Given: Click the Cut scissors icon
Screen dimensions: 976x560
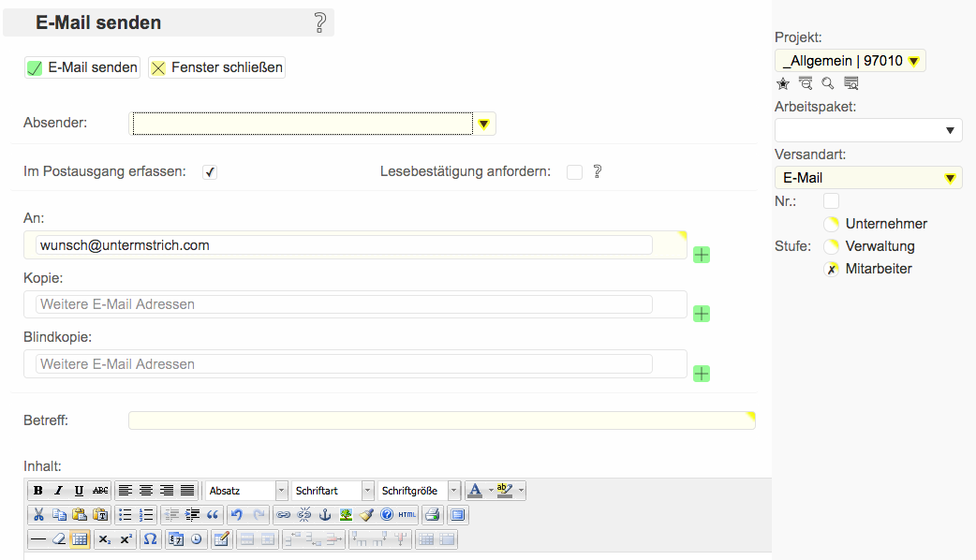Looking at the screenshot, I should click(38, 514).
